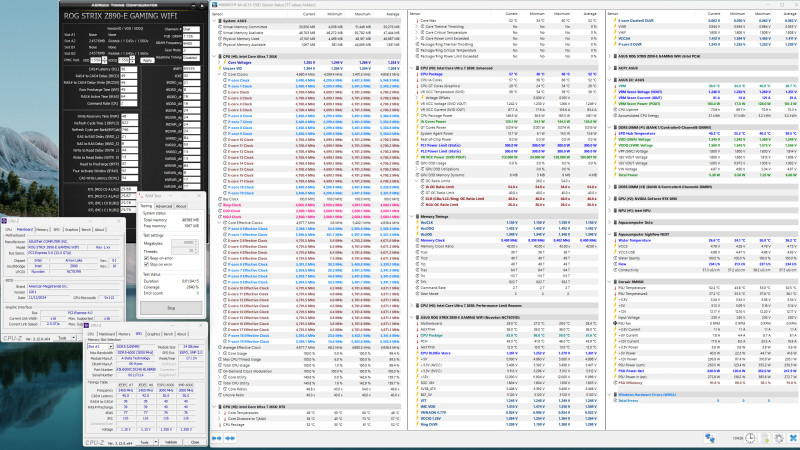This screenshot has height=450, width=800.
Task: Click the Threads input field in RAM Test
Action: coord(184,251)
